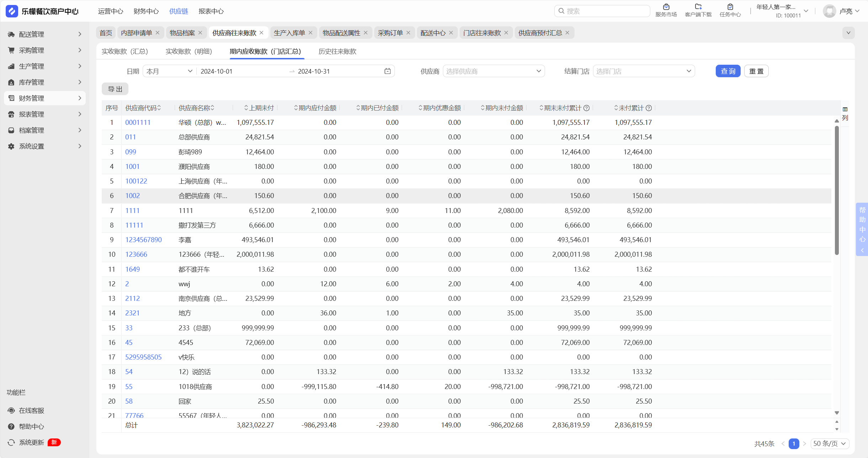
Task: Click help icon next to 未付累计 header
Action: click(649, 108)
